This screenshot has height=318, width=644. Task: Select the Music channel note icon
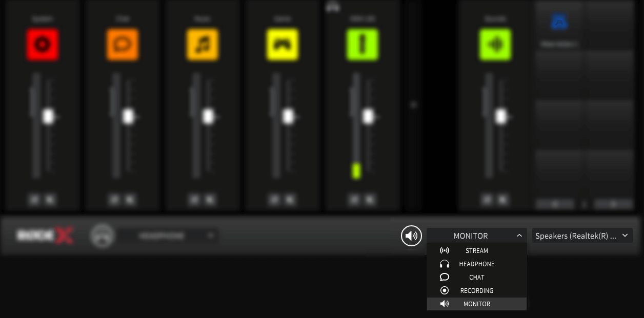[202, 44]
